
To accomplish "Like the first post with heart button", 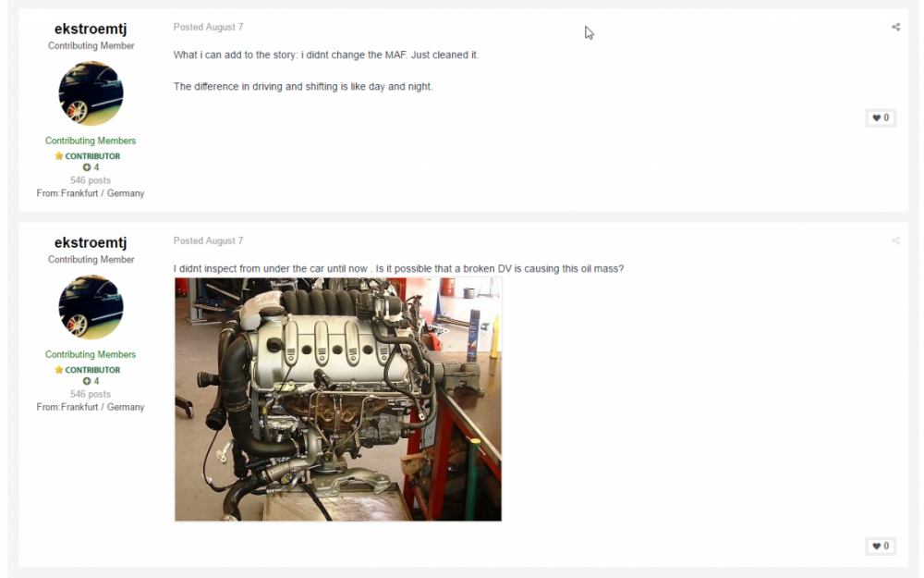I will tap(881, 118).
